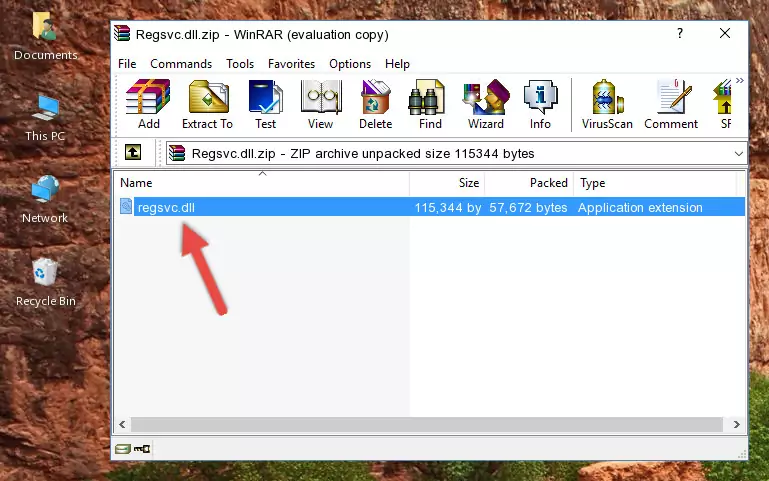The height and width of the screenshot is (481, 769).
Task: Open the Extract To tool
Action: (x=207, y=104)
